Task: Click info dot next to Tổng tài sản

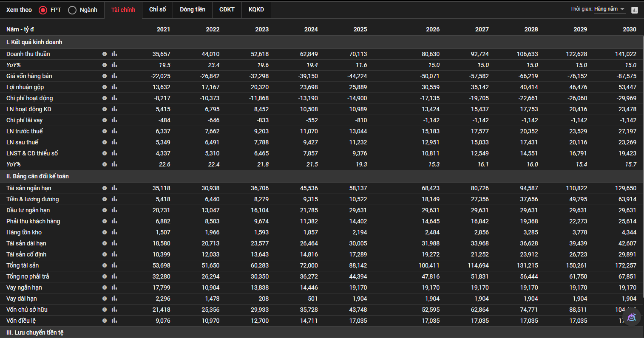Action: click(105, 265)
